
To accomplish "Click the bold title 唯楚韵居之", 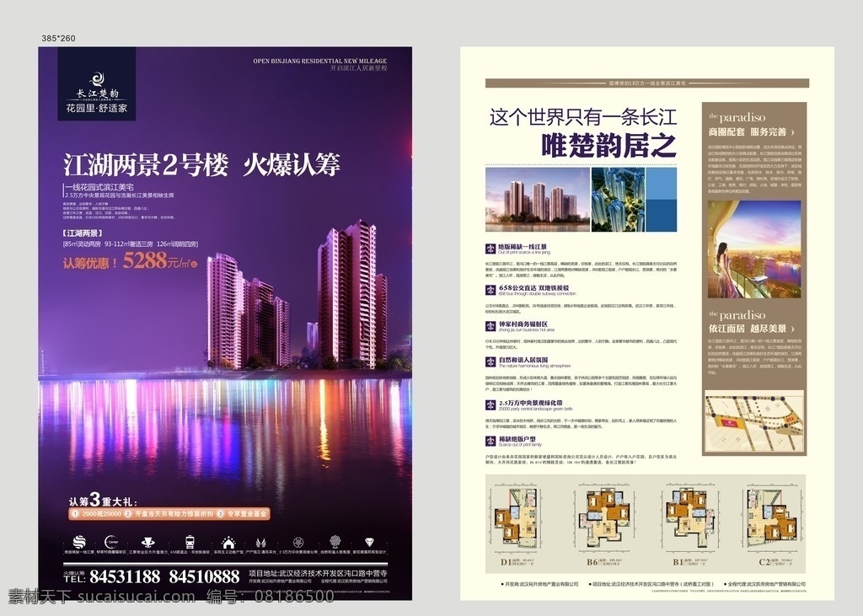I will click(609, 145).
